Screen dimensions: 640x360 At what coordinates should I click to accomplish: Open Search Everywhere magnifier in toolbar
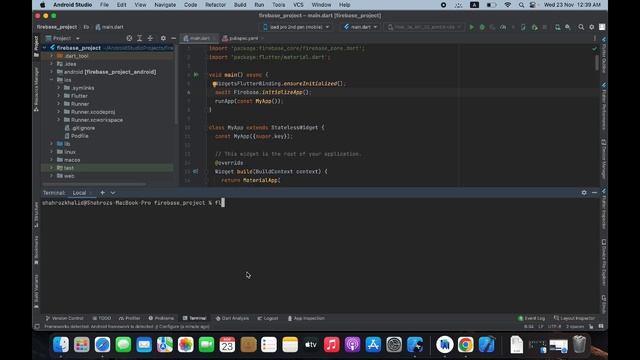581,27
